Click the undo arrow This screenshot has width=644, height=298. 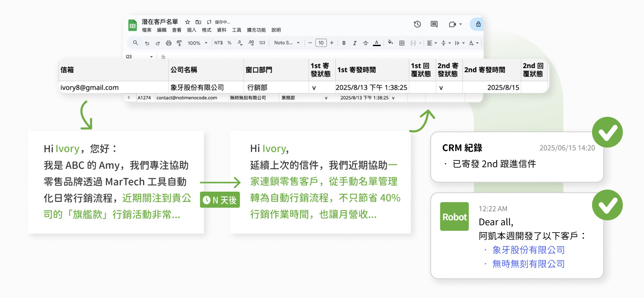[x=147, y=43]
